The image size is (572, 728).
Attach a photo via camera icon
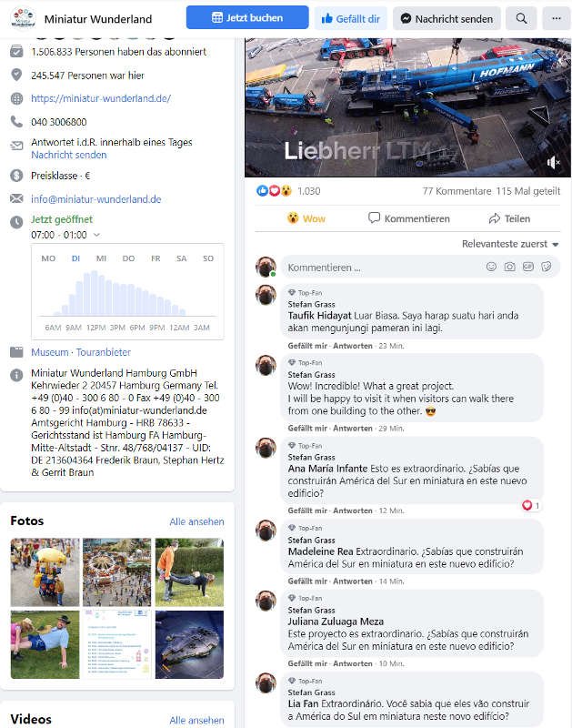[x=509, y=267]
